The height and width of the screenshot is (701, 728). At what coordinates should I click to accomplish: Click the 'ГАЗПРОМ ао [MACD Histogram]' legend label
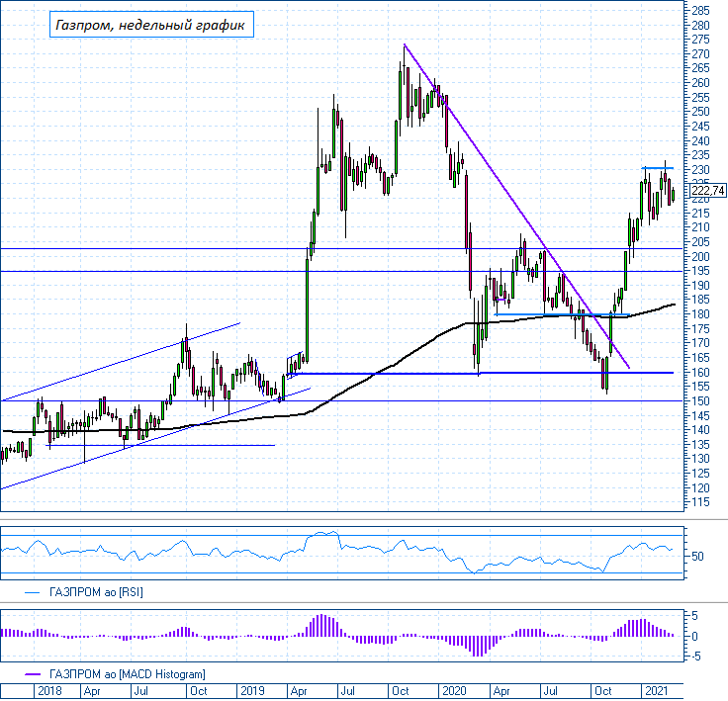click(128, 674)
